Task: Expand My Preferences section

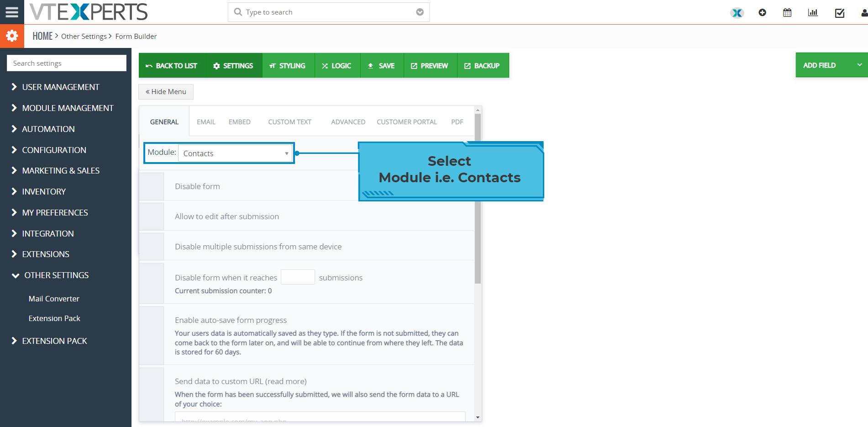Action: coord(50,212)
